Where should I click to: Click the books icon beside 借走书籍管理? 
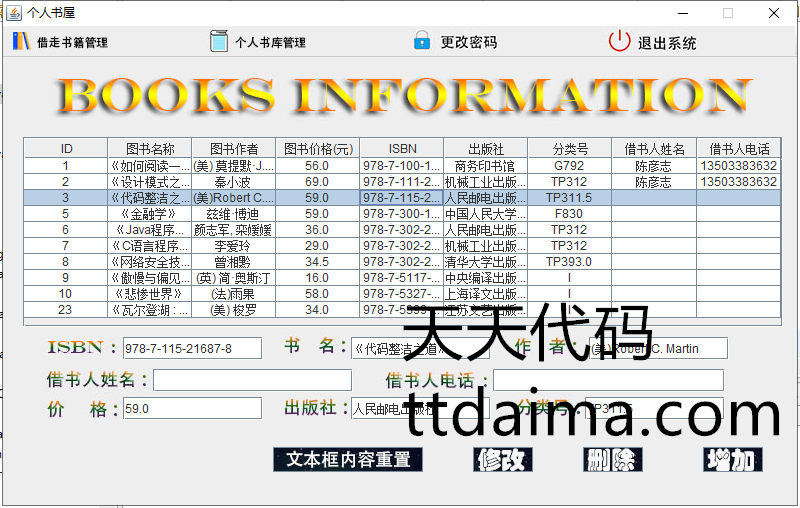point(21,42)
